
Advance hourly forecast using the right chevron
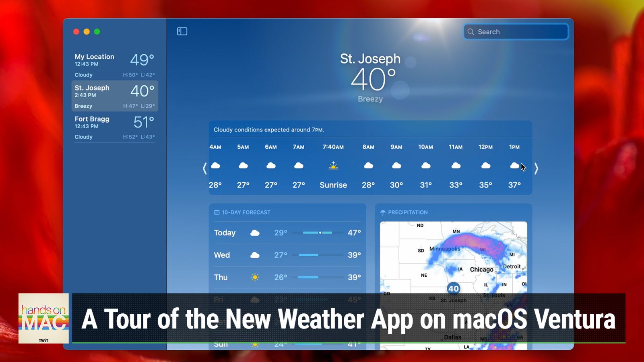click(537, 168)
